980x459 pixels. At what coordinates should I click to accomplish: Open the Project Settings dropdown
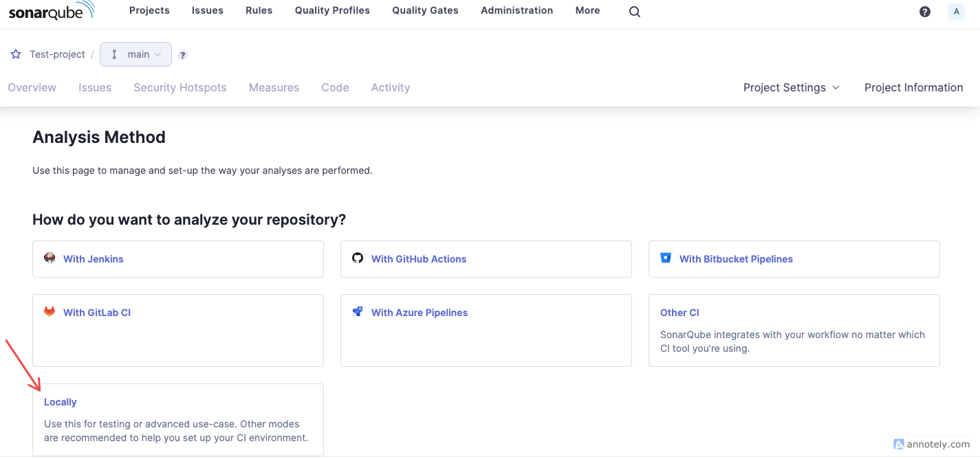tap(790, 87)
